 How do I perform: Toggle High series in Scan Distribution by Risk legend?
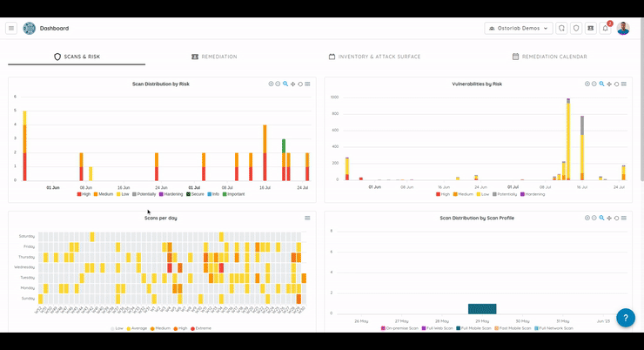pos(84,194)
